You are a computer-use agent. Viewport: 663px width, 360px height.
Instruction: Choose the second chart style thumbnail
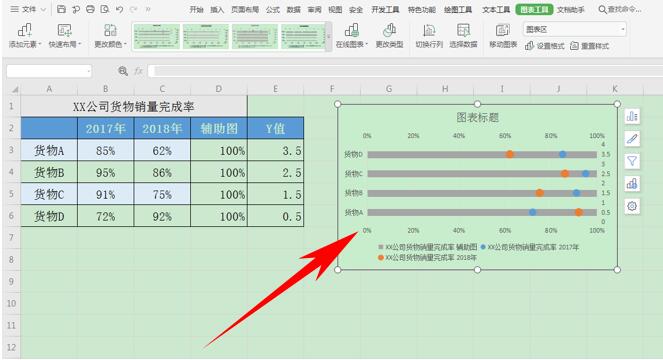click(x=205, y=36)
